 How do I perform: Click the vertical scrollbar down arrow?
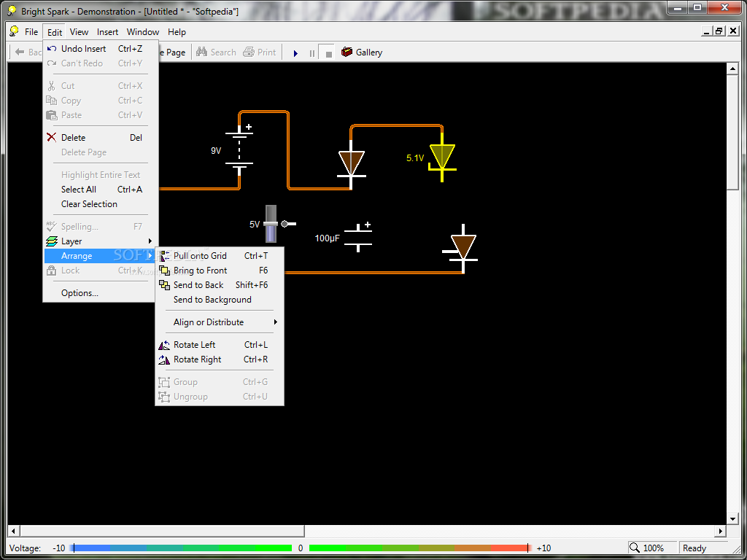tap(732, 519)
